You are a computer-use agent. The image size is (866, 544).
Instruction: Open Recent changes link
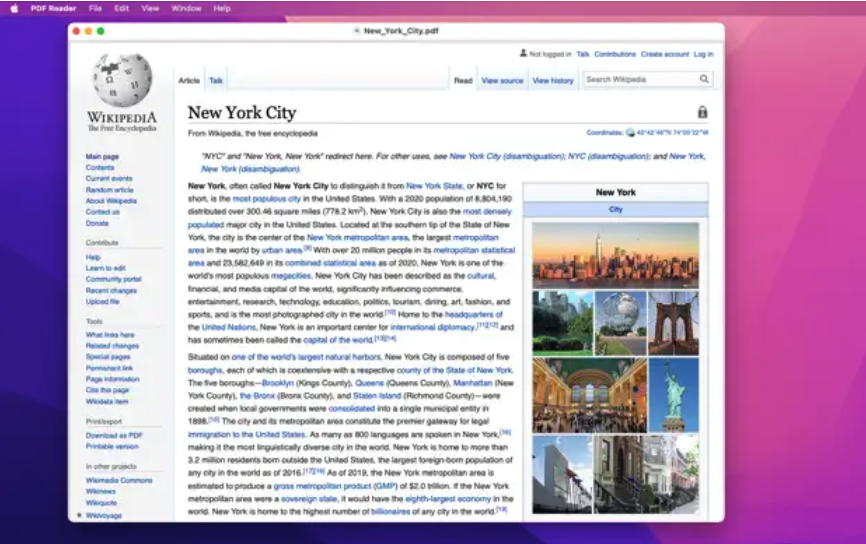(x=111, y=291)
